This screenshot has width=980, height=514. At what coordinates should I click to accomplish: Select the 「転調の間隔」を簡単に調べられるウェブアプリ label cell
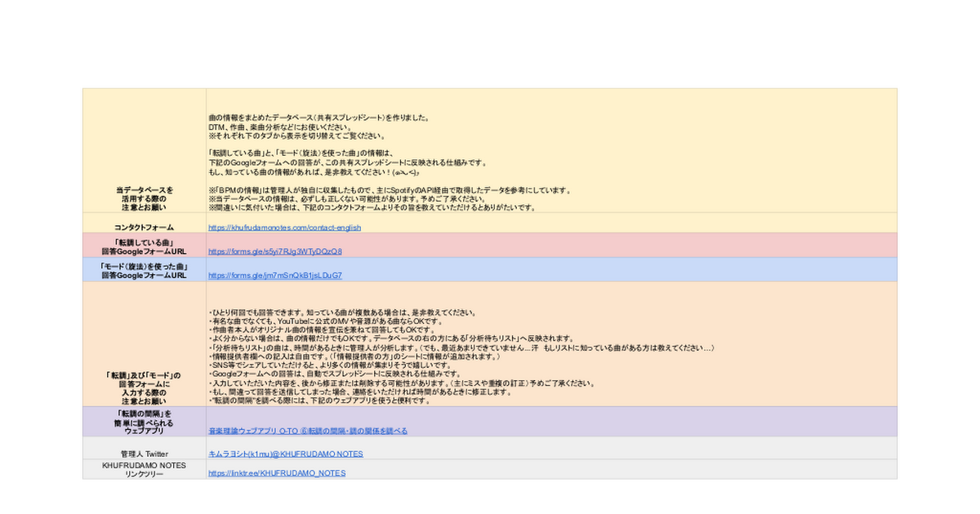click(144, 419)
